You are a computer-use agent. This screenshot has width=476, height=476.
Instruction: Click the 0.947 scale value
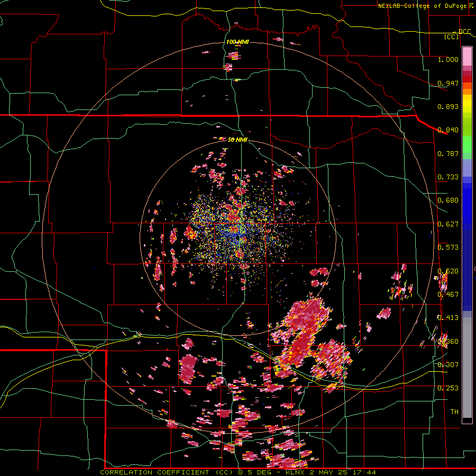448,83
